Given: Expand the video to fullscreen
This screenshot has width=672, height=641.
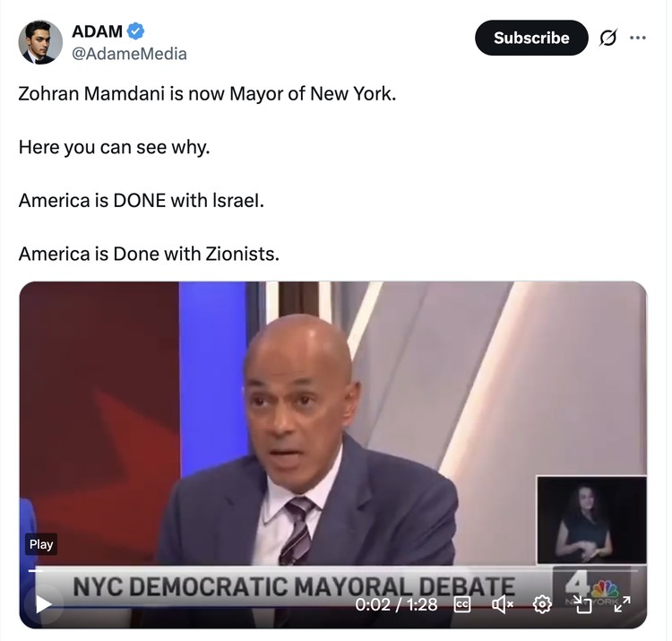Looking at the screenshot, I should click(x=622, y=604).
